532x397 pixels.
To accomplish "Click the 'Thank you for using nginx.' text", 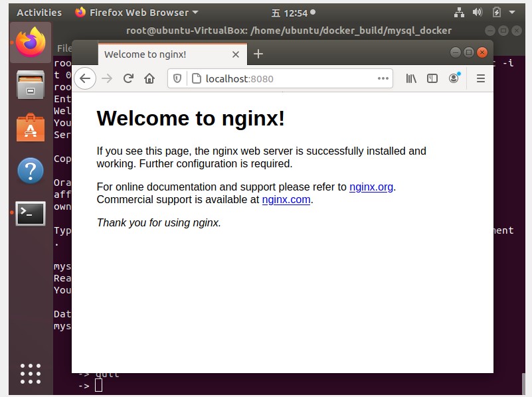I will click(x=159, y=223).
